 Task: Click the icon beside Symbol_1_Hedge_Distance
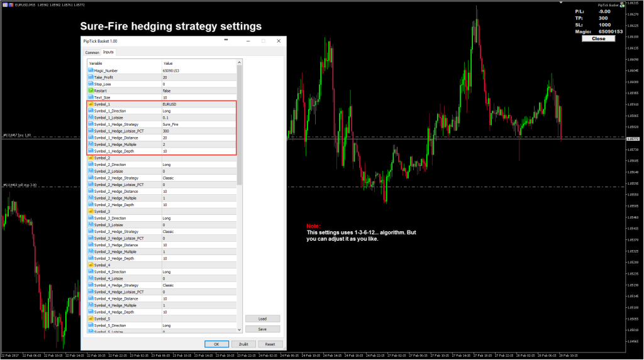coord(91,138)
